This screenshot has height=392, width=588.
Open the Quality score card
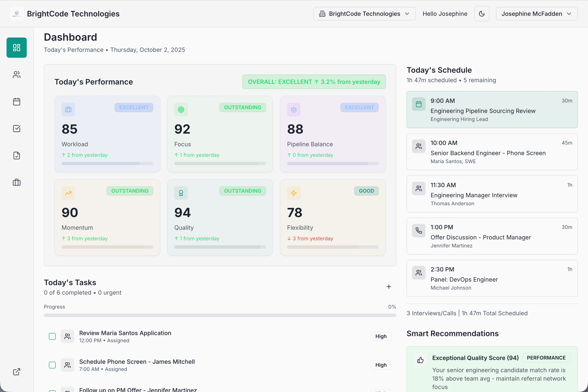pyautogui.click(x=220, y=217)
